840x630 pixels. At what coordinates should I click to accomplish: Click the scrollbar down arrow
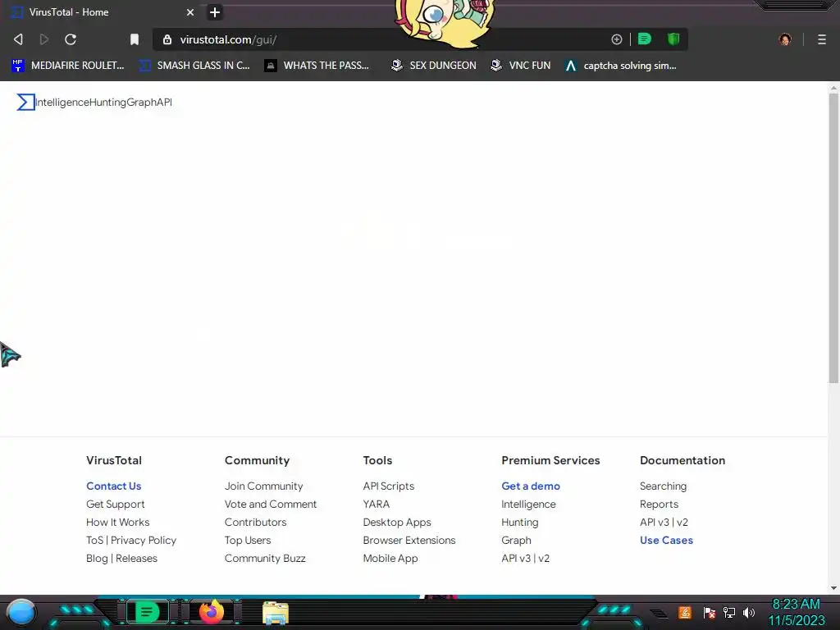tap(833, 588)
